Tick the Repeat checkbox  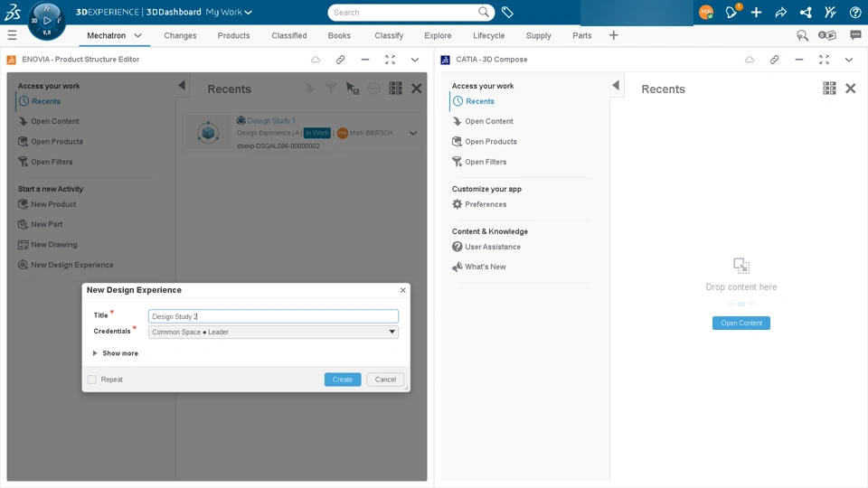click(92, 380)
